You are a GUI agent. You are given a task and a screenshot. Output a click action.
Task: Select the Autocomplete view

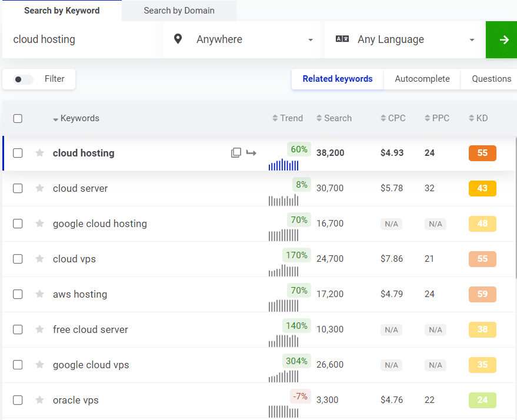point(422,78)
